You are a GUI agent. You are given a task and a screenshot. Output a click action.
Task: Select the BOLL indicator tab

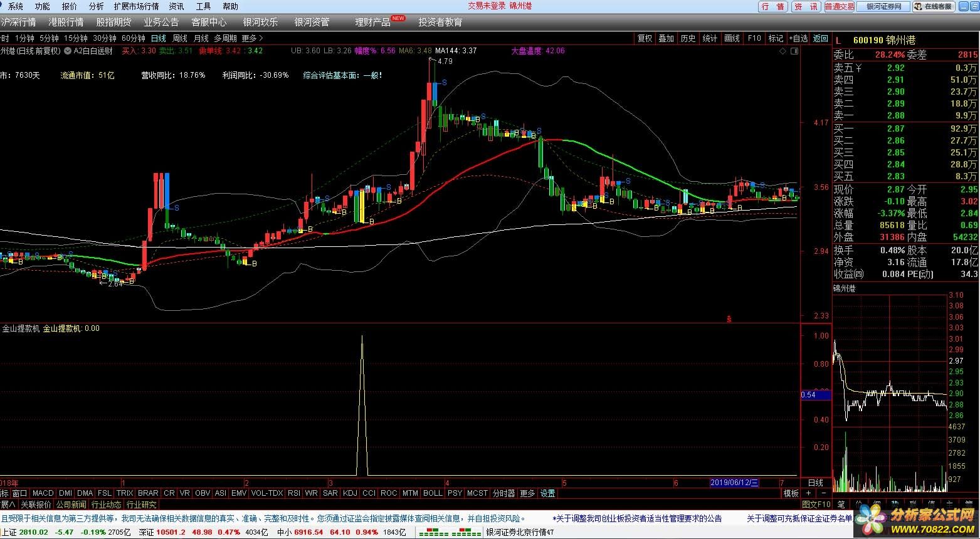433,493
